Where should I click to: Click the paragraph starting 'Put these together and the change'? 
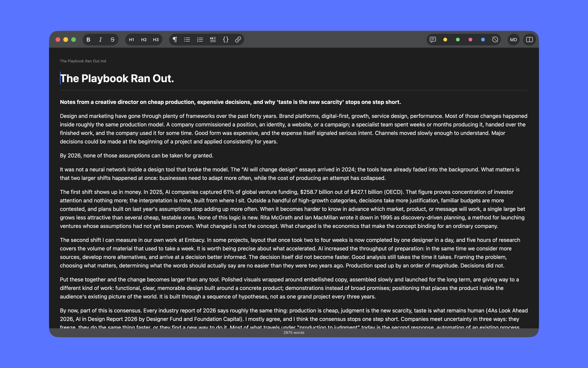(x=290, y=288)
